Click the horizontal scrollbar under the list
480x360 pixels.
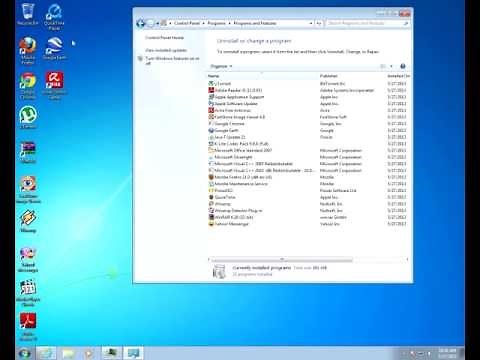click(282, 259)
